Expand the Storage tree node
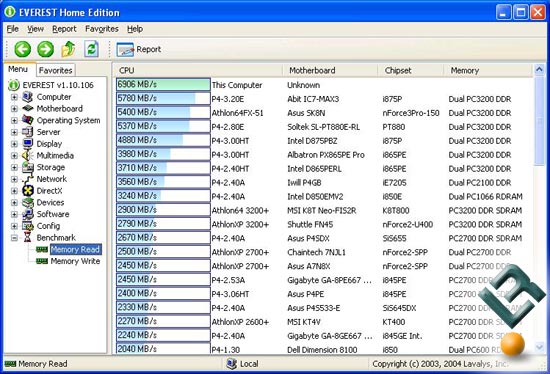 click(x=14, y=167)
